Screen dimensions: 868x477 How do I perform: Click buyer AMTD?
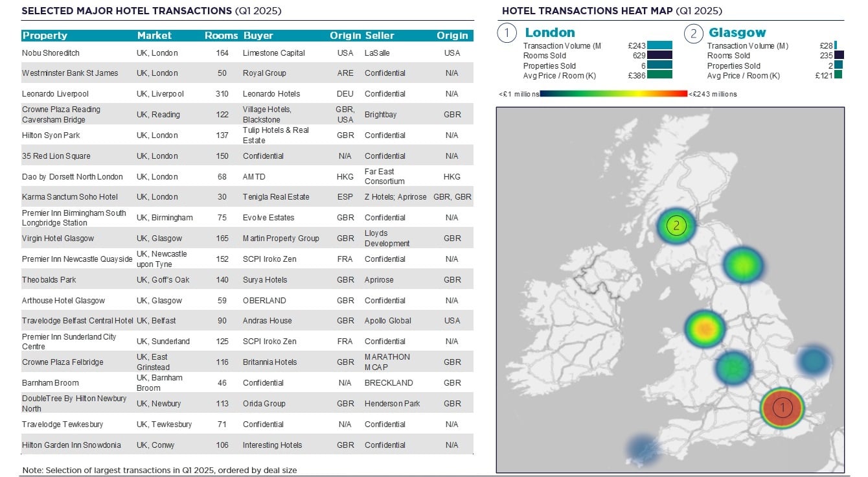click(x=255, y=177)
